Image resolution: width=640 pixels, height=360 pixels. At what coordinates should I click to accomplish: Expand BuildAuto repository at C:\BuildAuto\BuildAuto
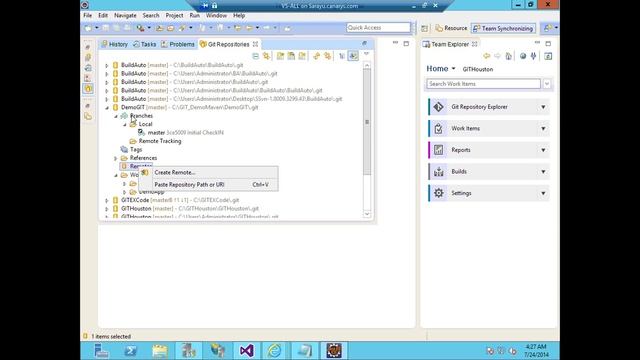[x=107, y=65]
